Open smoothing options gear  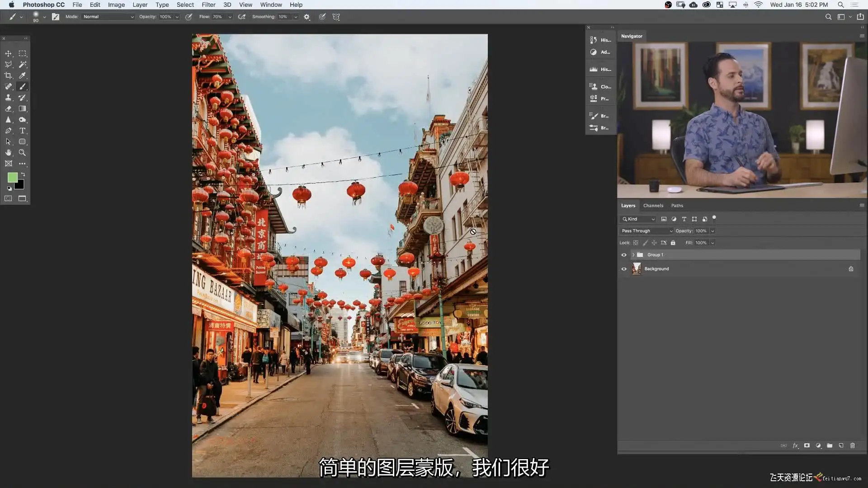click(307, 17)
